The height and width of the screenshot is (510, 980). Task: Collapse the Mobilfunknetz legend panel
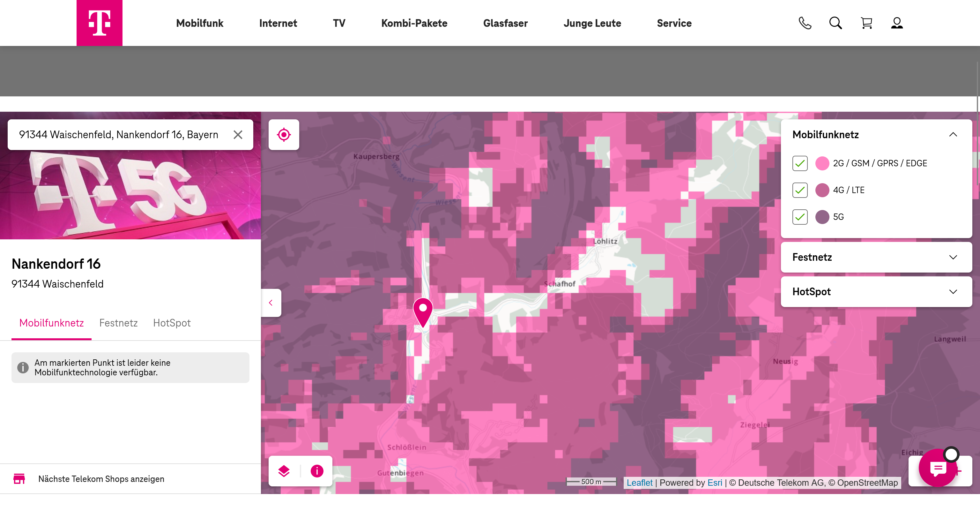953,135
